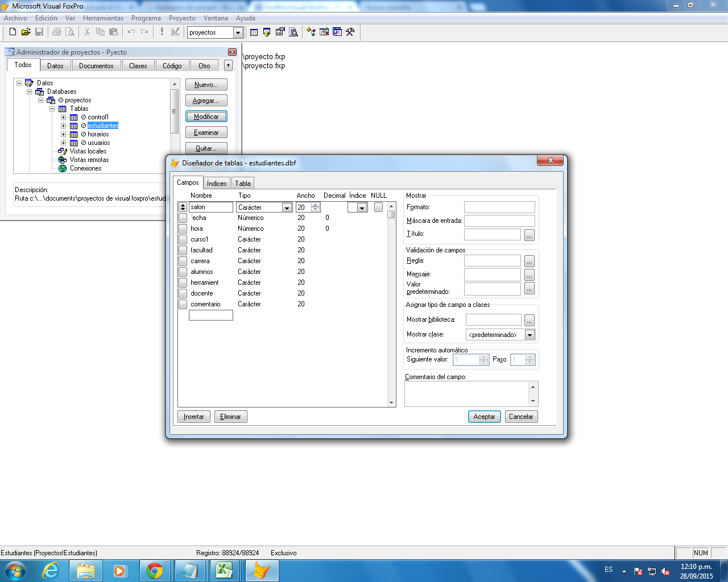728x582 pixels.
Task: Click the Cut scissors toolbar icon
Action: tap(87, 32)
